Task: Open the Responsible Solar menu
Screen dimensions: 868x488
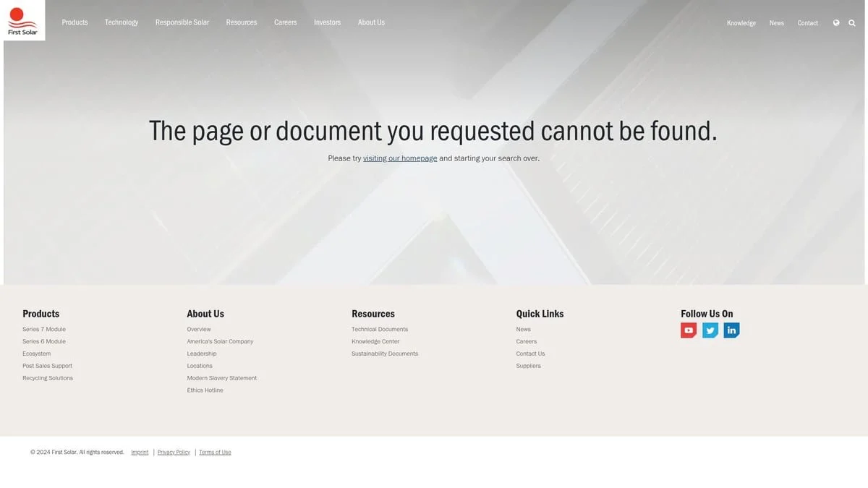Action: (182, 22)
